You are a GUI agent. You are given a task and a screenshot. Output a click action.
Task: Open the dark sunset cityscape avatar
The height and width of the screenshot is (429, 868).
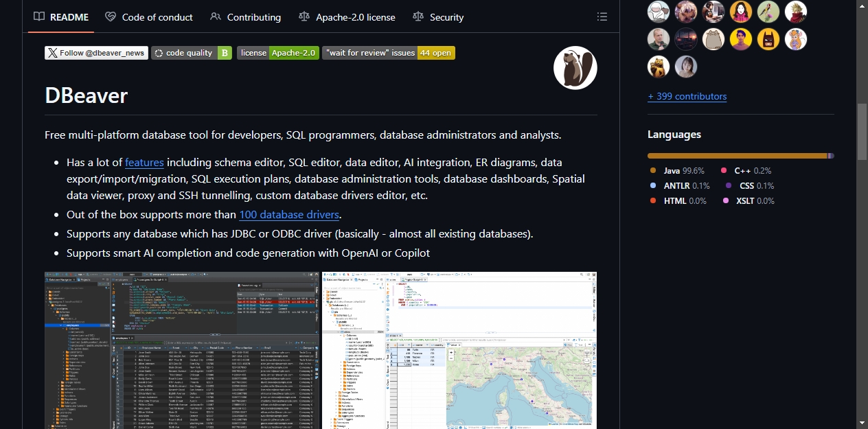(x=686, y=39)
